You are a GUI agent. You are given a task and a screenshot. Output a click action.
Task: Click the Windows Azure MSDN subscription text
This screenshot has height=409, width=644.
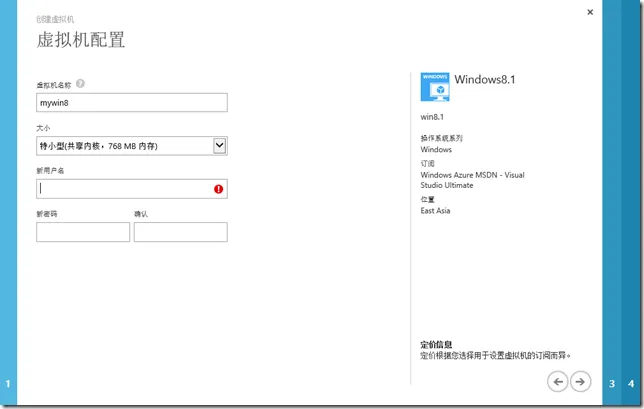472,180
